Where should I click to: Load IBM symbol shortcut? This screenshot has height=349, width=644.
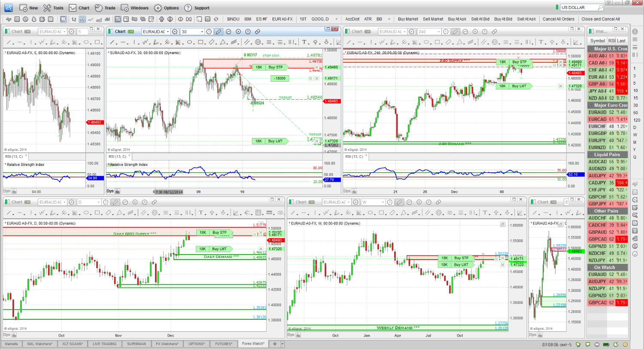(248, 19)
